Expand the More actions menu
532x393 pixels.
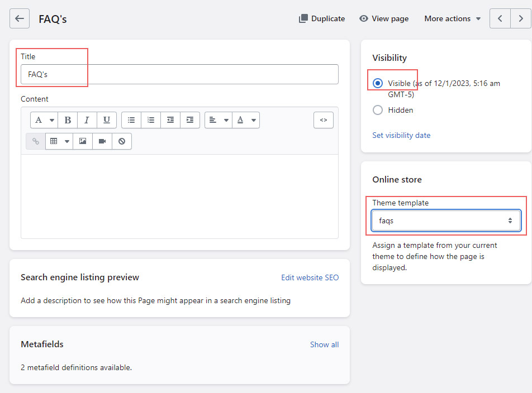452,18
